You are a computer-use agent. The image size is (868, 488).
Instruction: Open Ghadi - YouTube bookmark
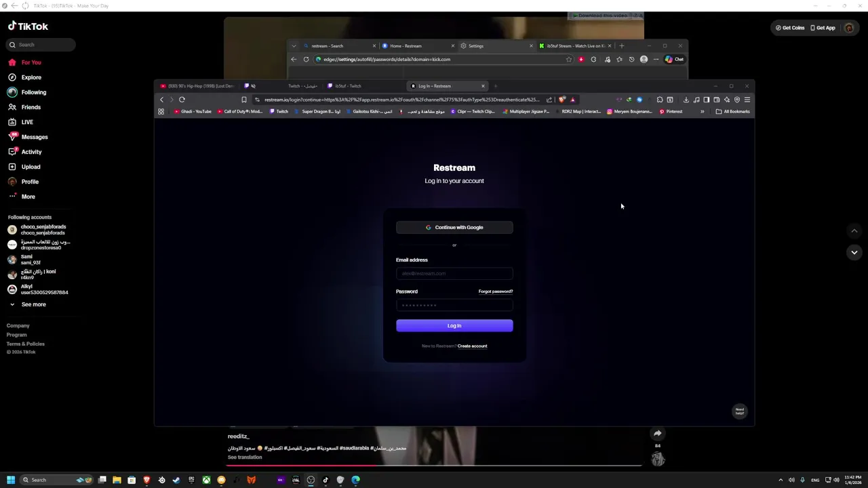click(x=193, y=112)
